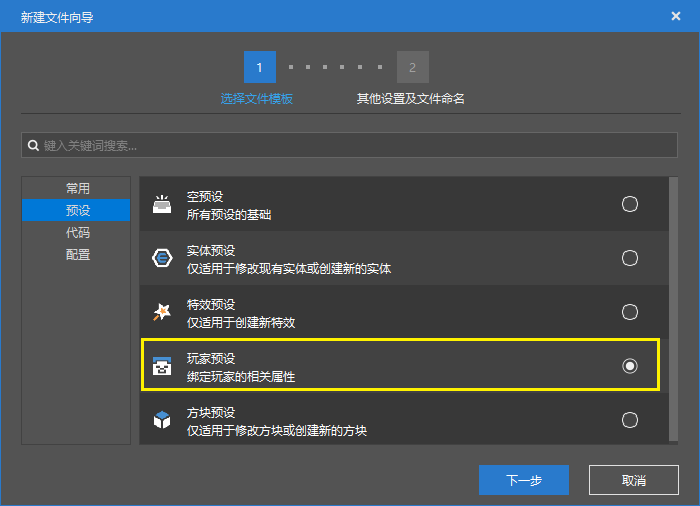Switch to the 配置 category
Screen dimensions: 700x506
[77, 254]
